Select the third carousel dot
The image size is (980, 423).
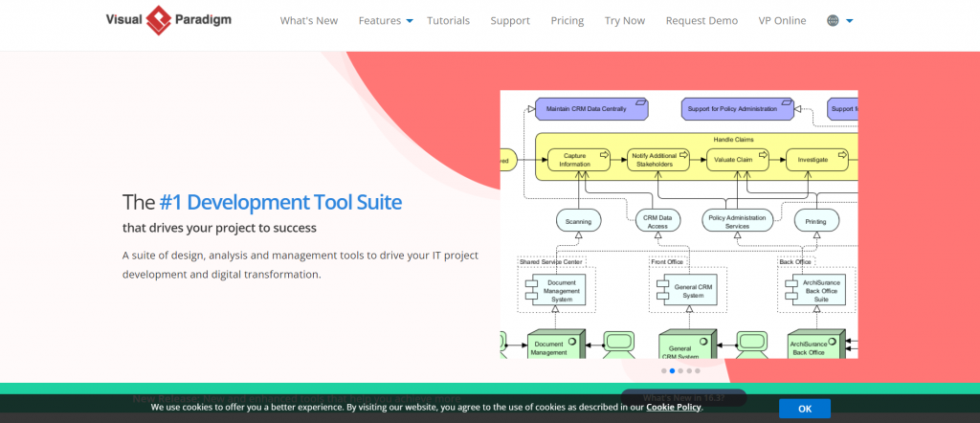[680, 371]
